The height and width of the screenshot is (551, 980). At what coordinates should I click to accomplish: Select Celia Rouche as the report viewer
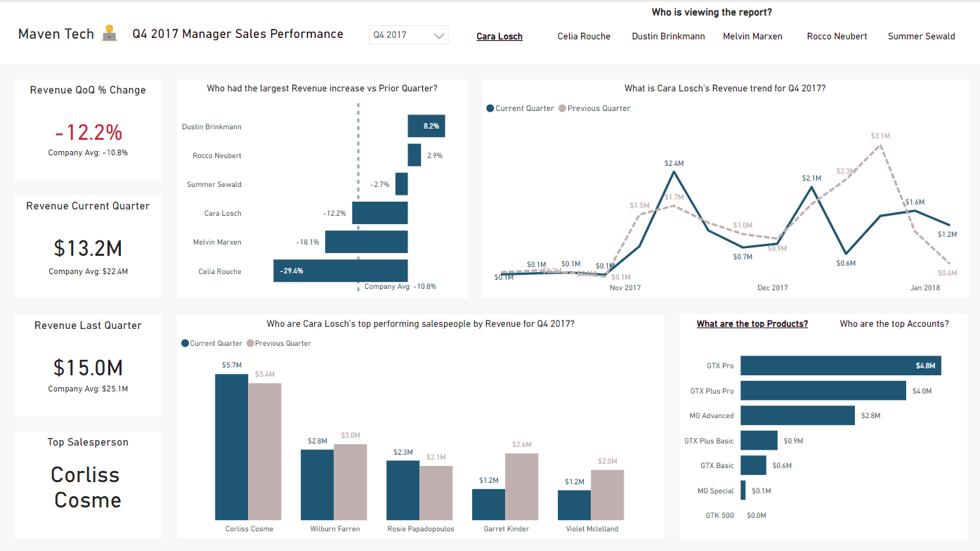[584, 36]
